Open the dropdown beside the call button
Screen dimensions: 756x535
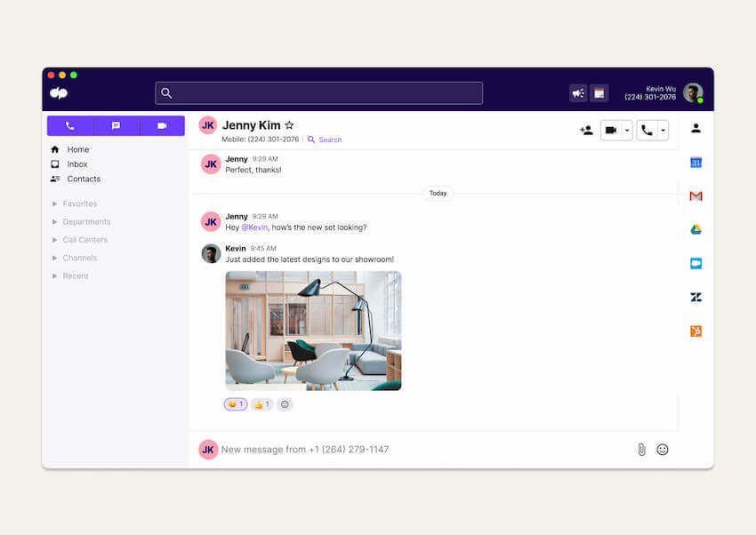click(x=662, y=130)
